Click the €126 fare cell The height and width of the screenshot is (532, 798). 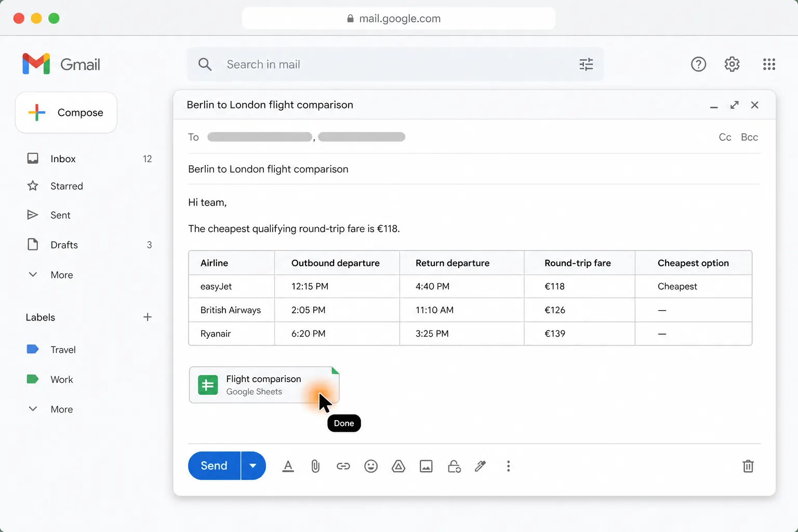[579, 310]
